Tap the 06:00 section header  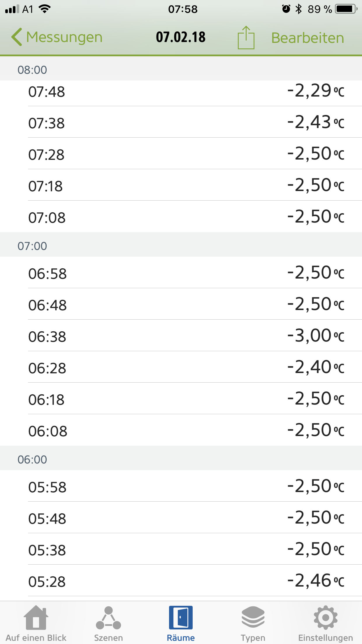(181, 459)
